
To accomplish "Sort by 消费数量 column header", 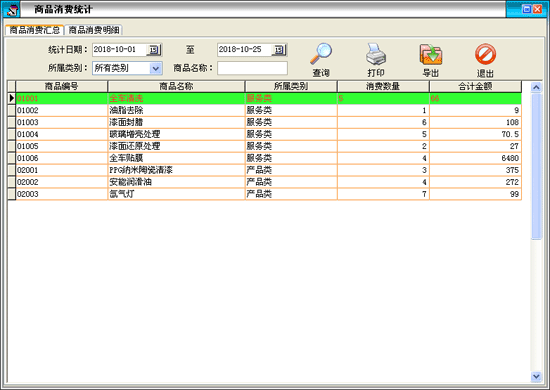I will click(x=383, y=86).
